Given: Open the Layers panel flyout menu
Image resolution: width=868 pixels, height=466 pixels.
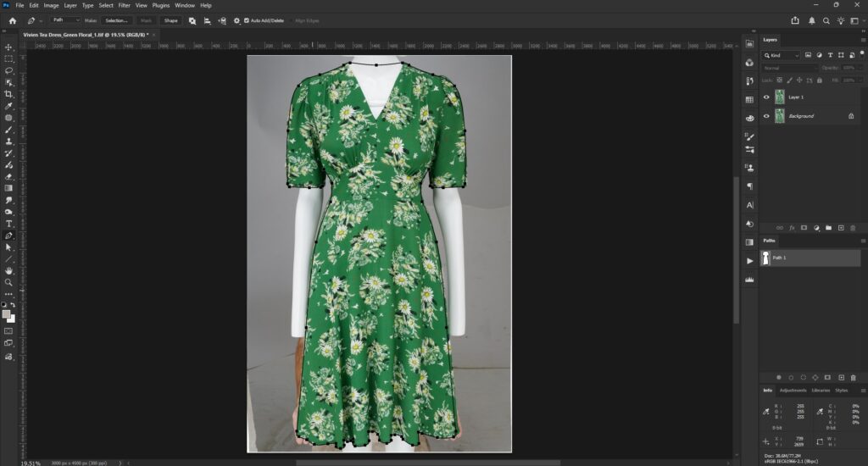Looking at the screenshot, I should 862,40.
